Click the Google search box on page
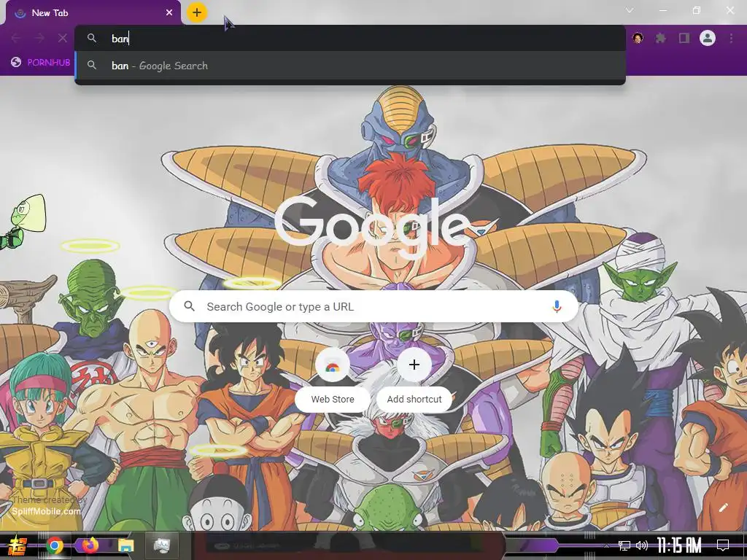The width and height of the screenshot is (747, 560). click(x=374, y=306)
